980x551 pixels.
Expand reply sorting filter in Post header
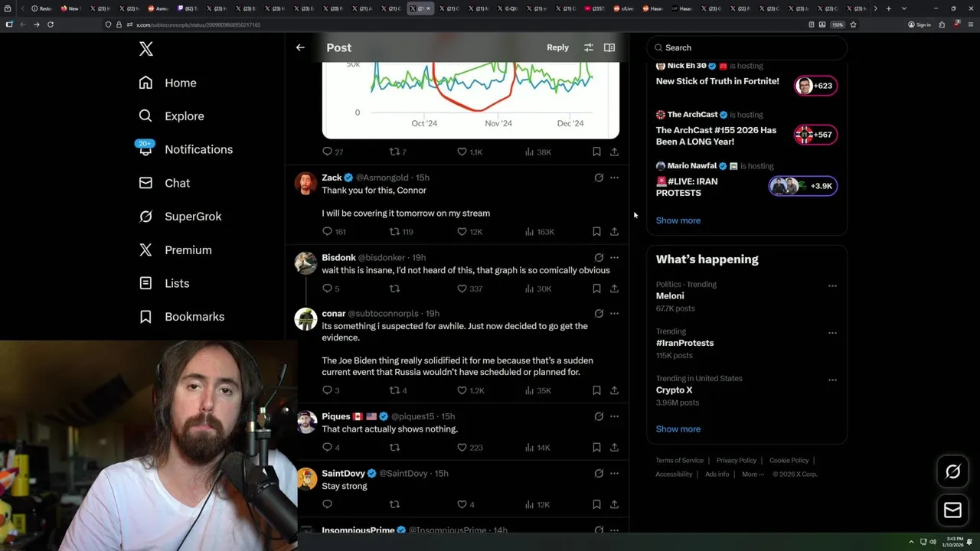tap(589, 47)
